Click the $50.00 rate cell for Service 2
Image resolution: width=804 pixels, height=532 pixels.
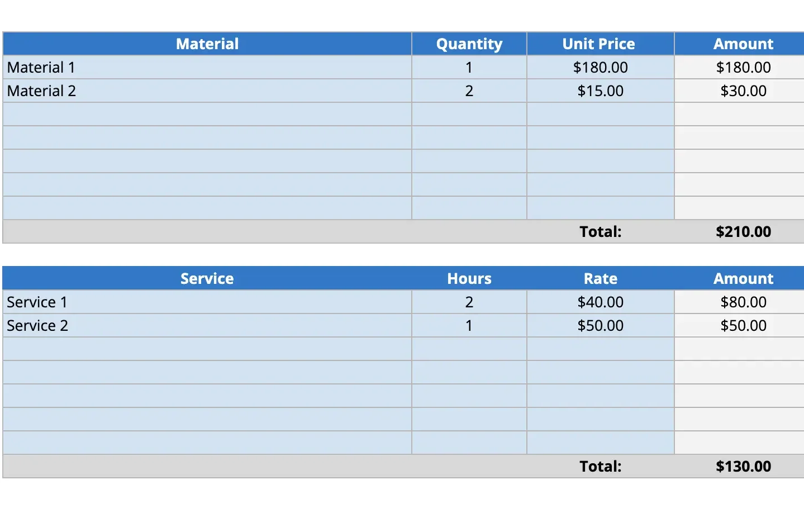(600, 326)
